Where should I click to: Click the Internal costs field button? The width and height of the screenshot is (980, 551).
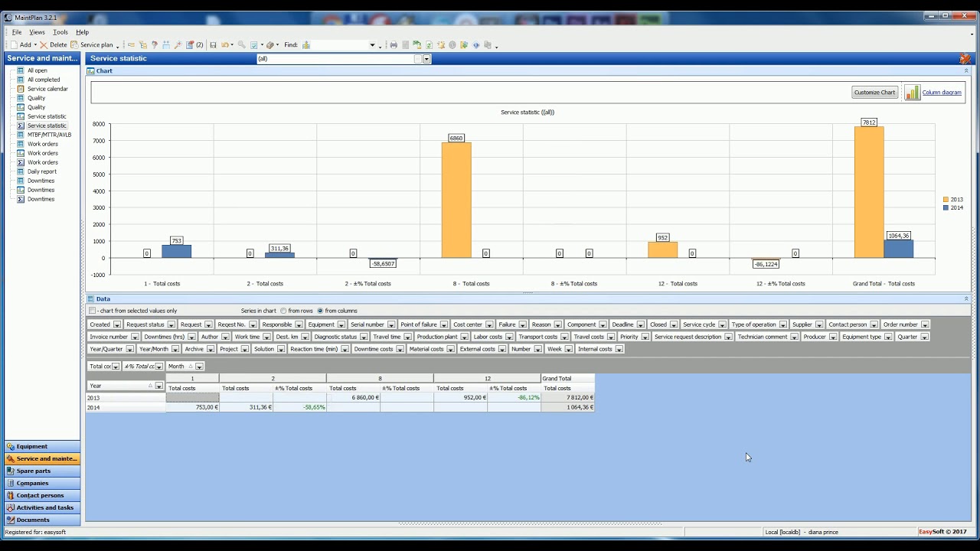[x=599, y=349]
